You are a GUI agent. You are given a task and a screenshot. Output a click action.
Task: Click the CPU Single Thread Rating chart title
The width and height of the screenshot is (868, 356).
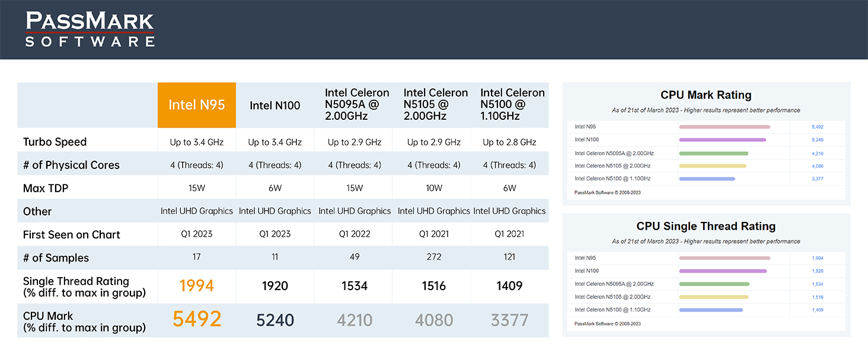[x=706, y=226]
